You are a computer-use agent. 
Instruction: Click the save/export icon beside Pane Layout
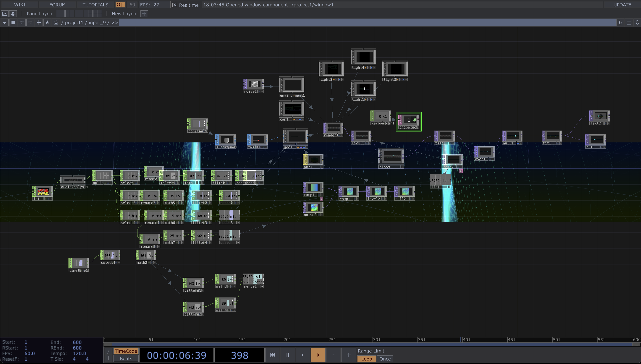(x=13, y=14)
